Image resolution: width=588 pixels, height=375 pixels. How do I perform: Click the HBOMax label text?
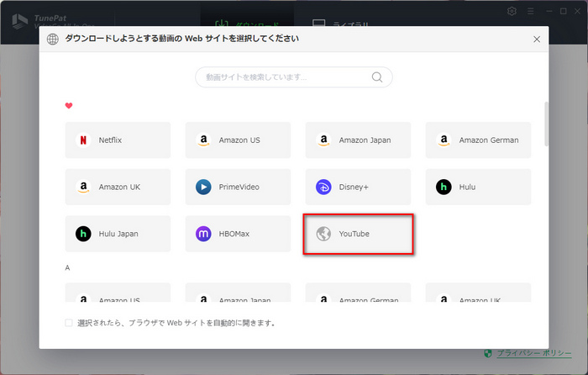234,234
